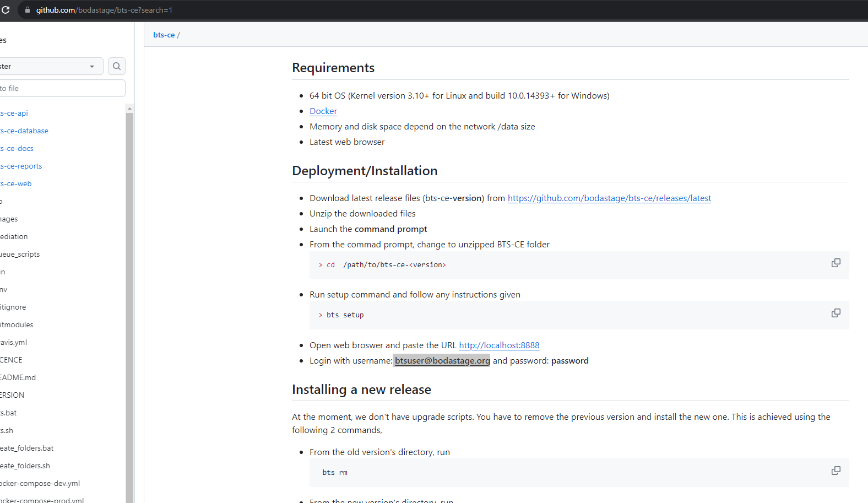Open bts-ce breadcrumb link
Screen dimensions: 868x503
coord(164,35)
